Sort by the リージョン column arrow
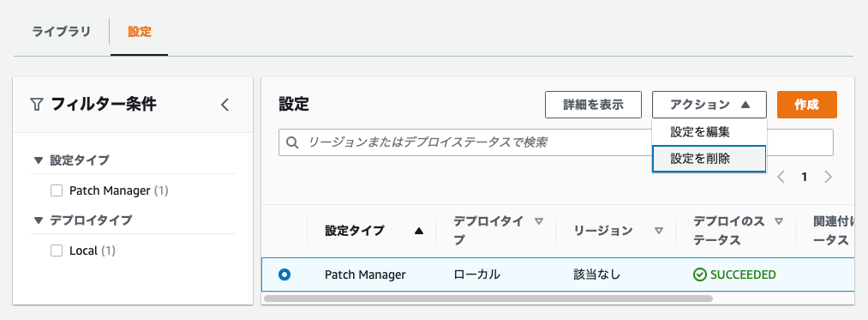Viewport: 868px width, 320px height. tap(659, 232)
